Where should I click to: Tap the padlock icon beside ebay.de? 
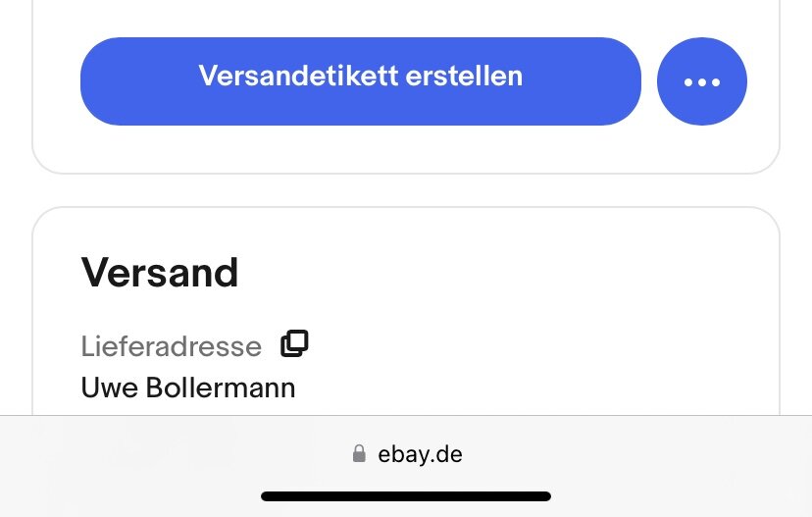359,453
